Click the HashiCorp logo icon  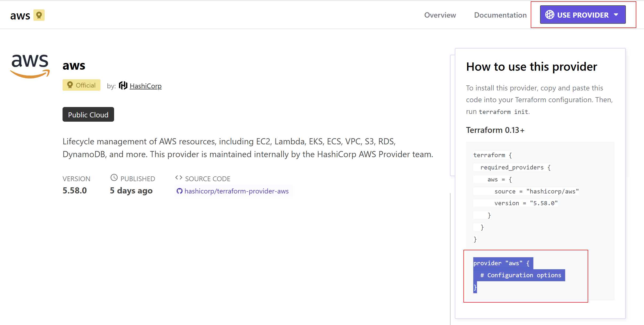[x=123, y=86]
